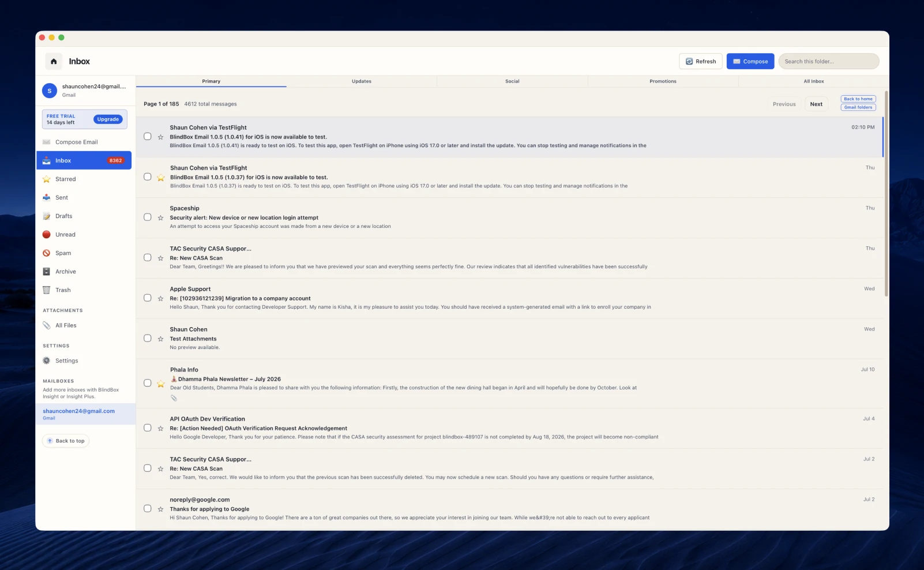
Task: Switch to the Updates tab
Action: (x=362, y=81)
